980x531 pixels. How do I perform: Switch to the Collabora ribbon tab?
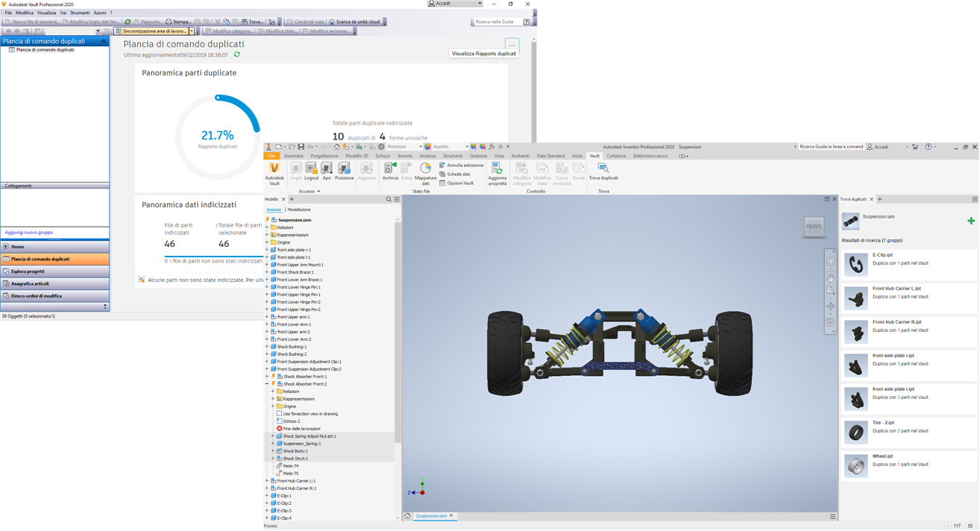(616, 156)
